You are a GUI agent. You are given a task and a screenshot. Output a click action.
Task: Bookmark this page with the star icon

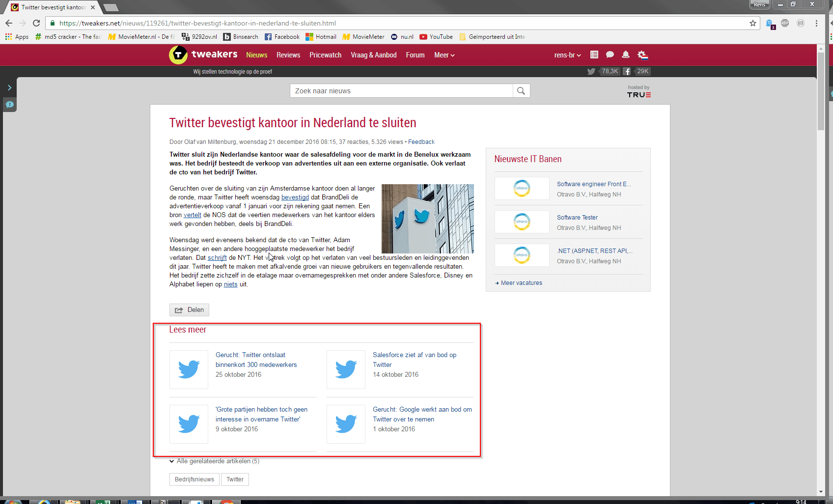[x=752, y=23]
